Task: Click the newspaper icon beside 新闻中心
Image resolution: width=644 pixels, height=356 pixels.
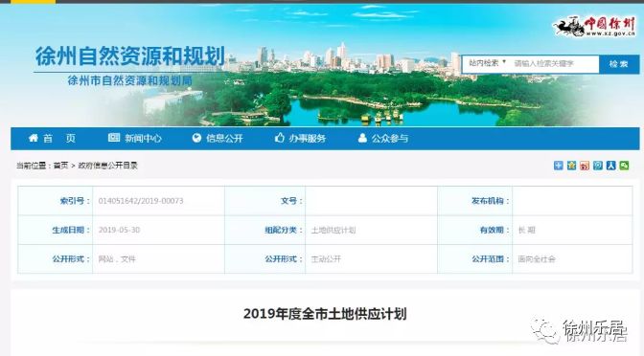Action: (x=114, y=138)
